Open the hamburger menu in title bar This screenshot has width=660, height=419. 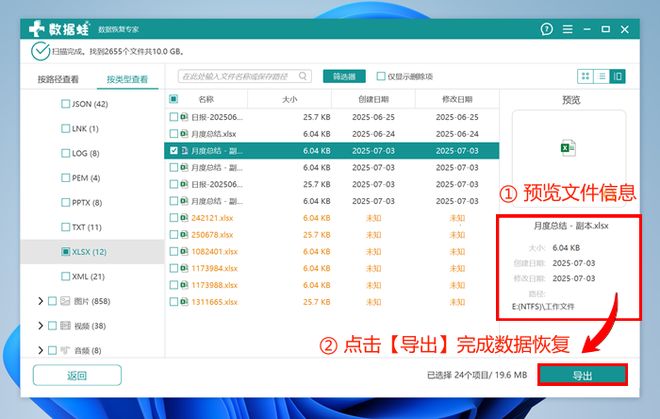(567, 29)
